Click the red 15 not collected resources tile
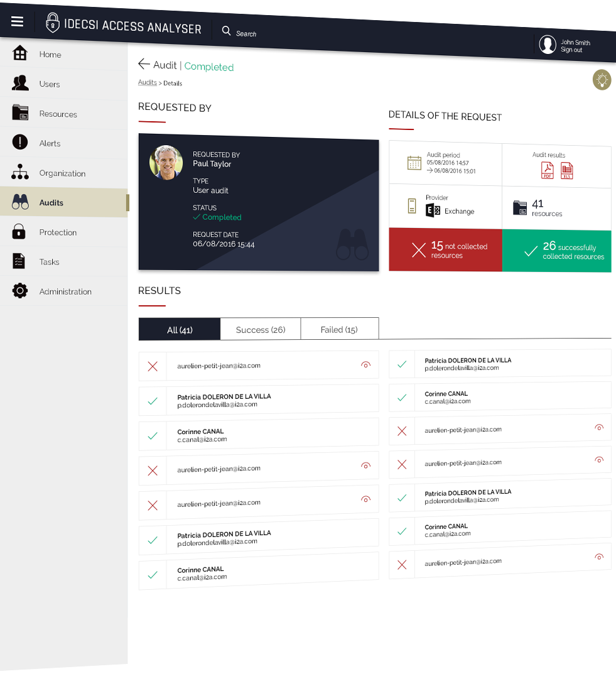616x674 pixels. 445,250
